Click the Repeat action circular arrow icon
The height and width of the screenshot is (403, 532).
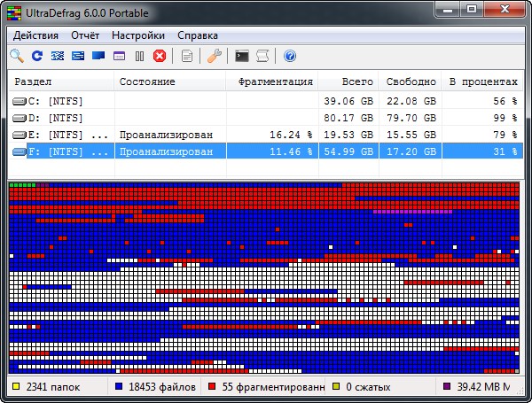pos(37,56)
